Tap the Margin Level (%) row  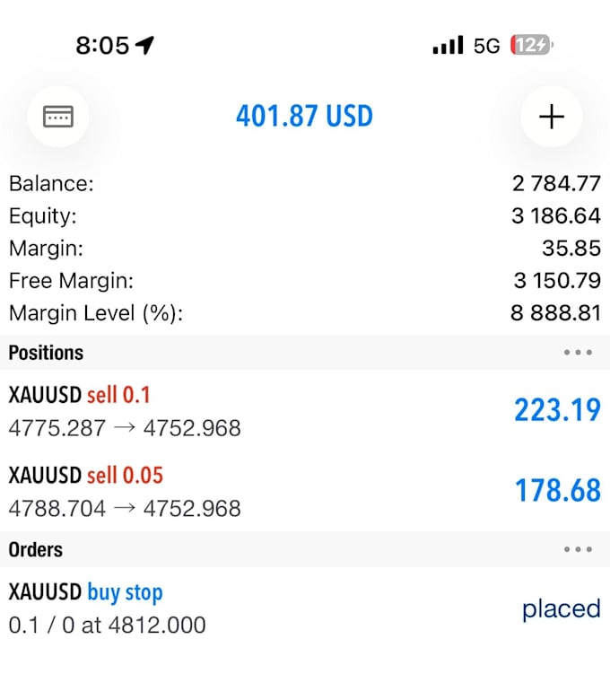pyautogui.click(x=305, y=313)
